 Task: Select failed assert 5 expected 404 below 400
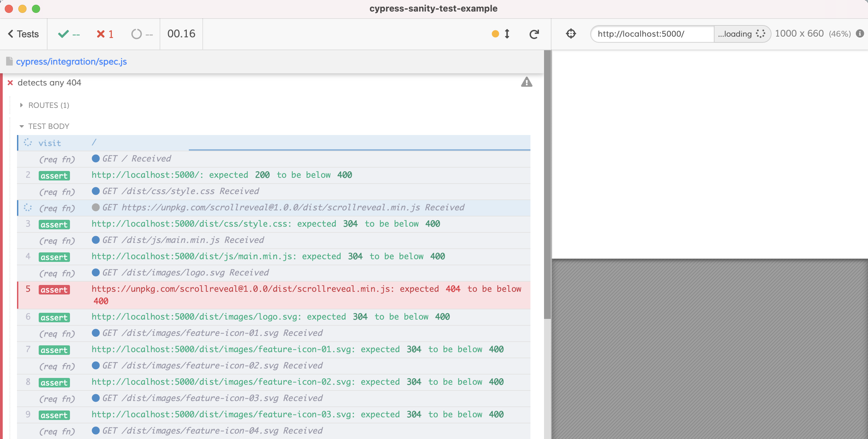pos(274,295)
